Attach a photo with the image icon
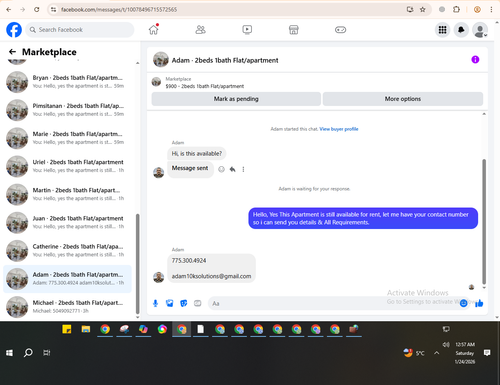The height and width of the screenshot is (385, 500). [x=170, y=303]
